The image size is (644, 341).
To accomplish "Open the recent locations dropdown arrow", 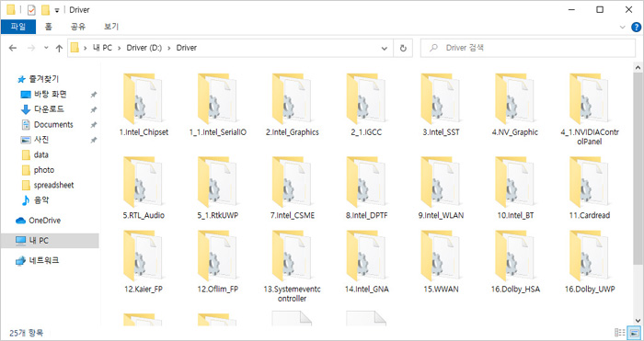I will click(x=46, y=48).
